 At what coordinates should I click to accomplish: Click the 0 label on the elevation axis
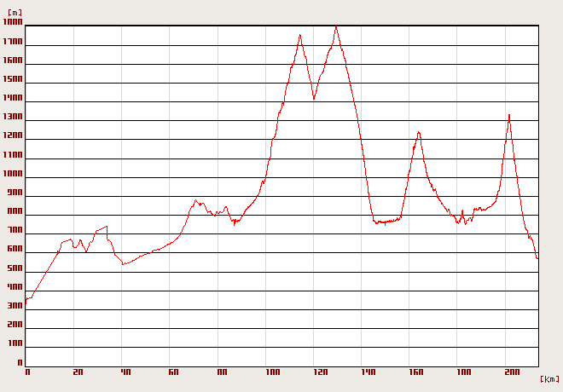tap(19, 363)
